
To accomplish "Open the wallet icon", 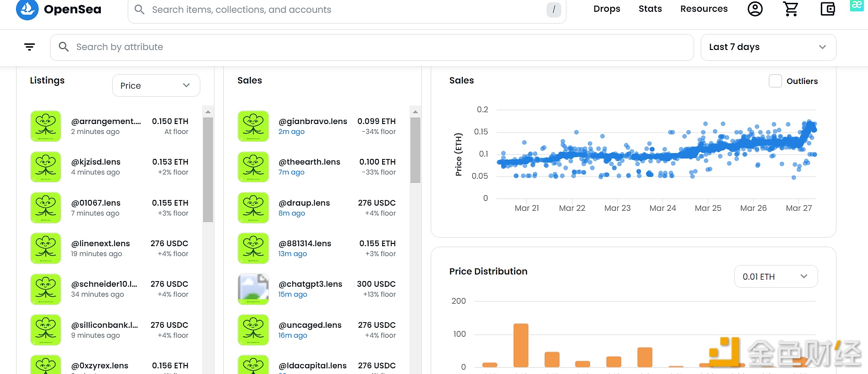I will 827,9.
